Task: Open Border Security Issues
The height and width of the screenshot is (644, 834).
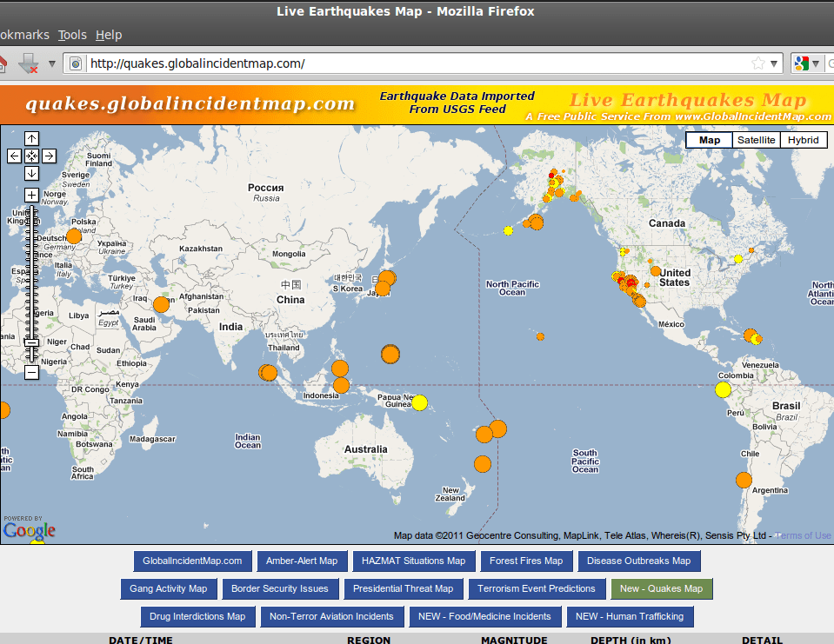Action: click(x=280, y=588)
